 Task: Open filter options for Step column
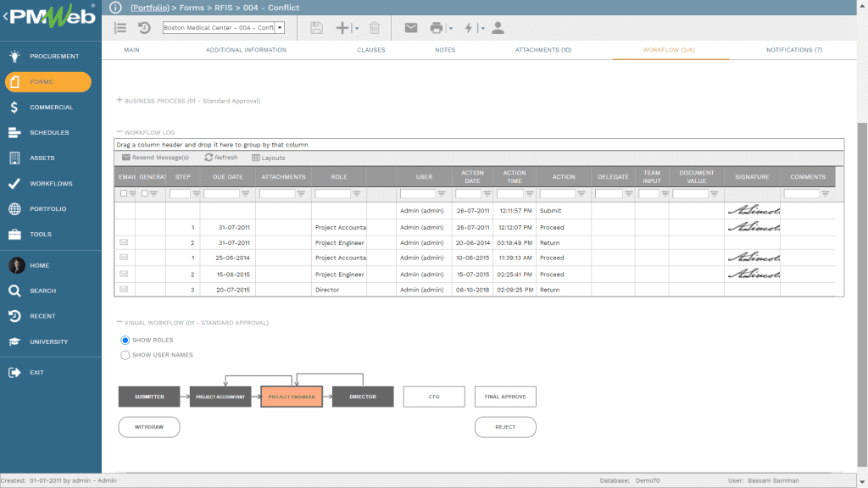click(x=196, y=194)
